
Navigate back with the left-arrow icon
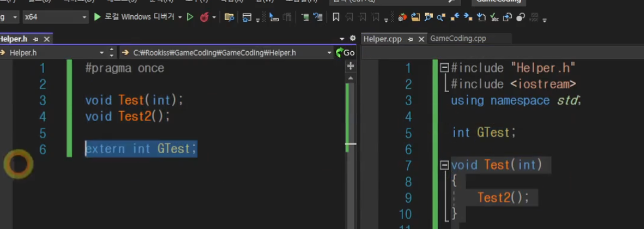[455, 17]
